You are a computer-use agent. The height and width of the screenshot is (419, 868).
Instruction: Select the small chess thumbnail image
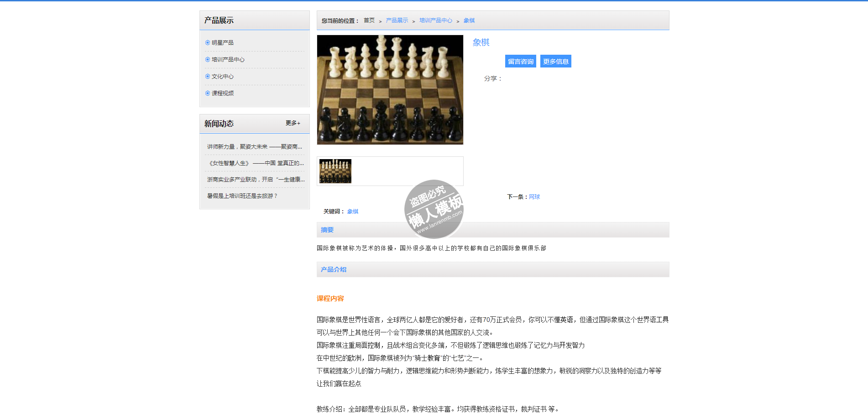[335, 171]
